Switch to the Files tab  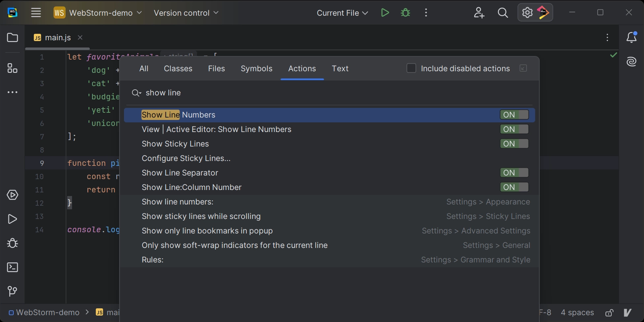(217, 68)
